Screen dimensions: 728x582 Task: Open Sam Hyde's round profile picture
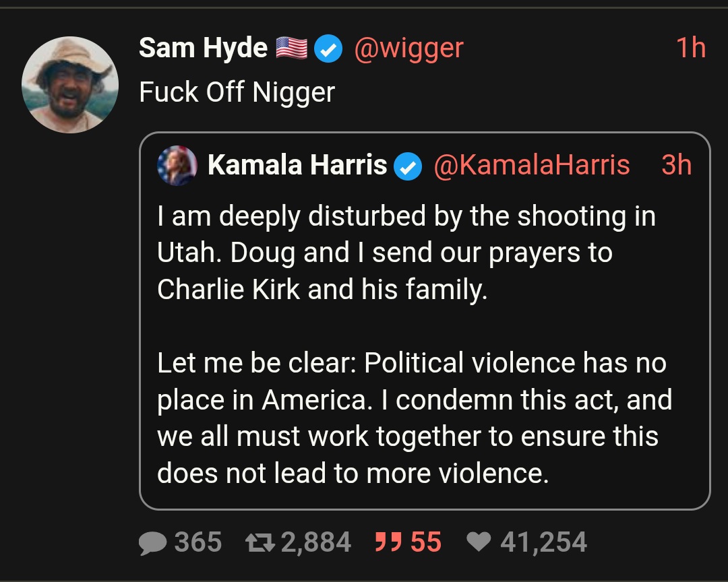70,85
